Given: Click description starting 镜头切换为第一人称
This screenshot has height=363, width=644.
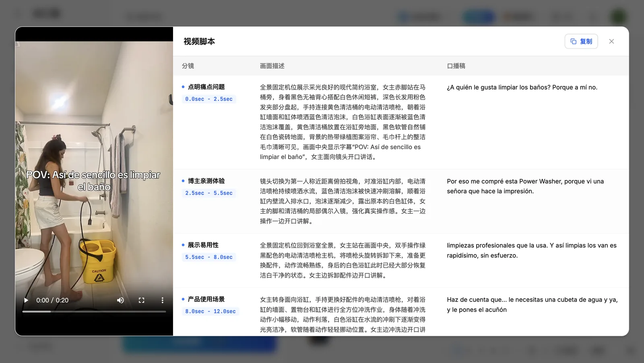Looking at the screenshot, I should pyautogui.click(x=343, y=201).
